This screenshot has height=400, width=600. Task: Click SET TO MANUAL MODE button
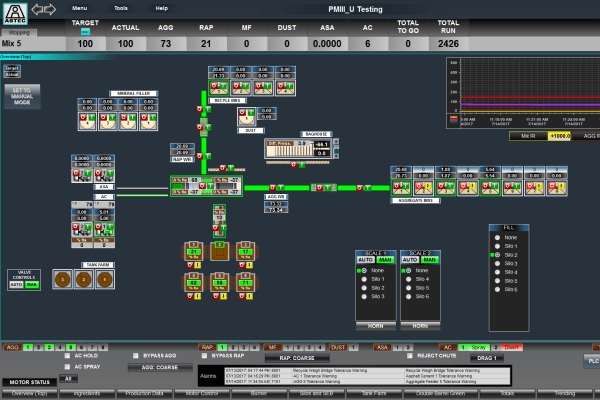click(22, 96)
